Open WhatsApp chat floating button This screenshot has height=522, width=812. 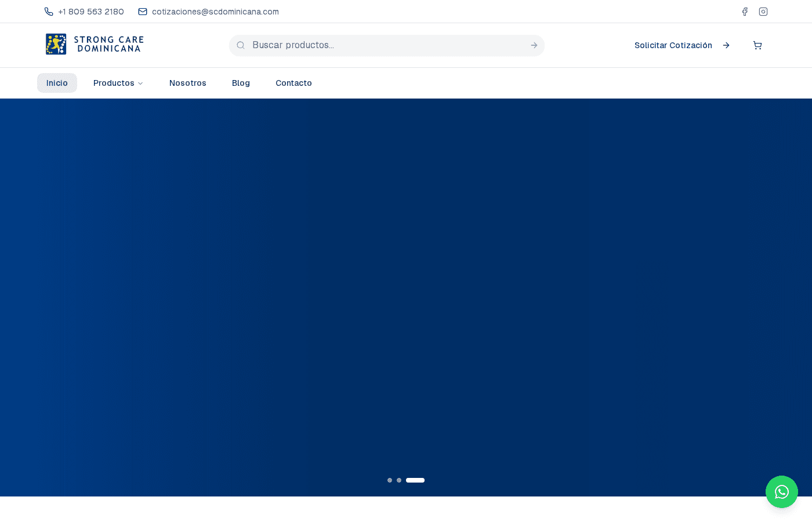[781, 492]
